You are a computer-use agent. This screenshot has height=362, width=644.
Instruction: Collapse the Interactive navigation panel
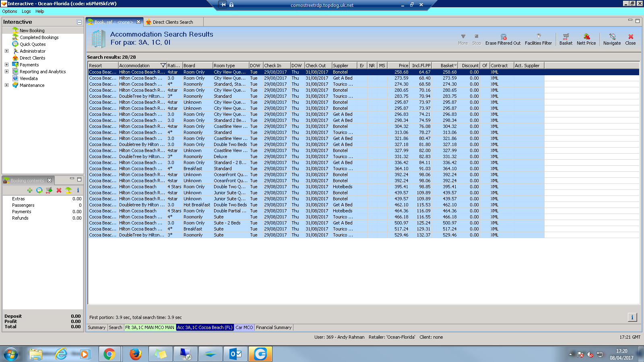click(x=79, y=22)
